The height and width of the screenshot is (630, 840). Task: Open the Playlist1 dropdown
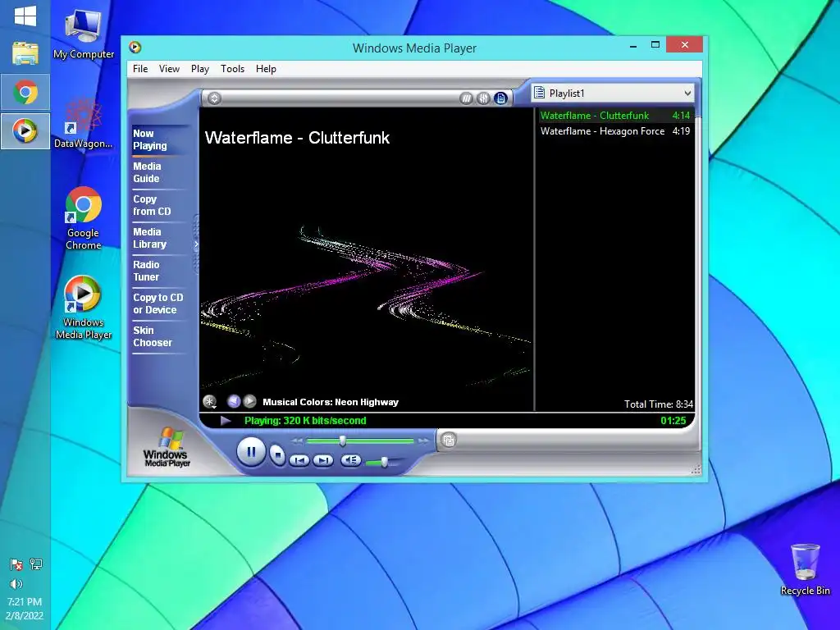pyautogui.click(x=612, y=94)
